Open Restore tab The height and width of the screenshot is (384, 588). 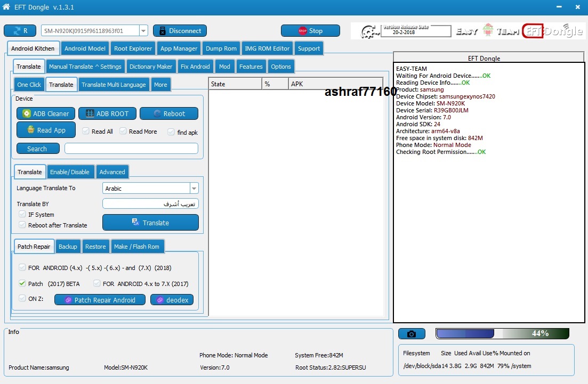tap(95, 247)
